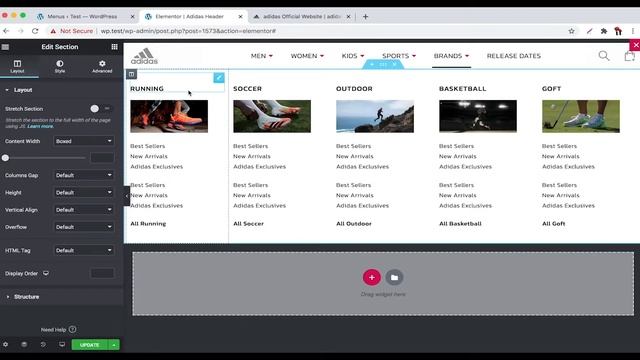Open the BRANDS menu item

[x=451, y=56]
